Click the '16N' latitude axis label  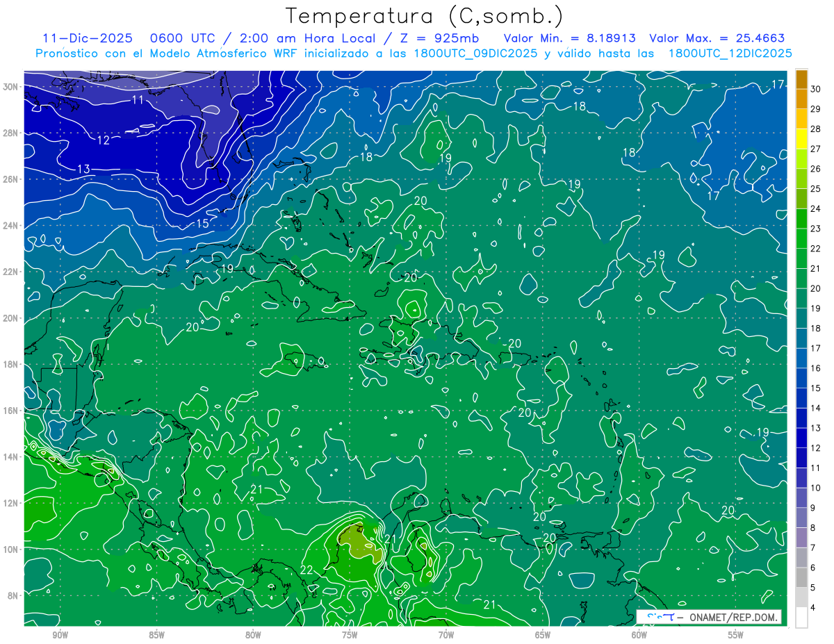pos(11,411)
